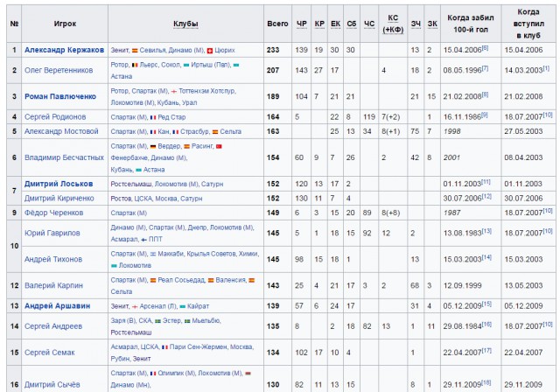Click Sweden flag icon before Мьельбю
560x392 pixels.
tap(187, 321)
